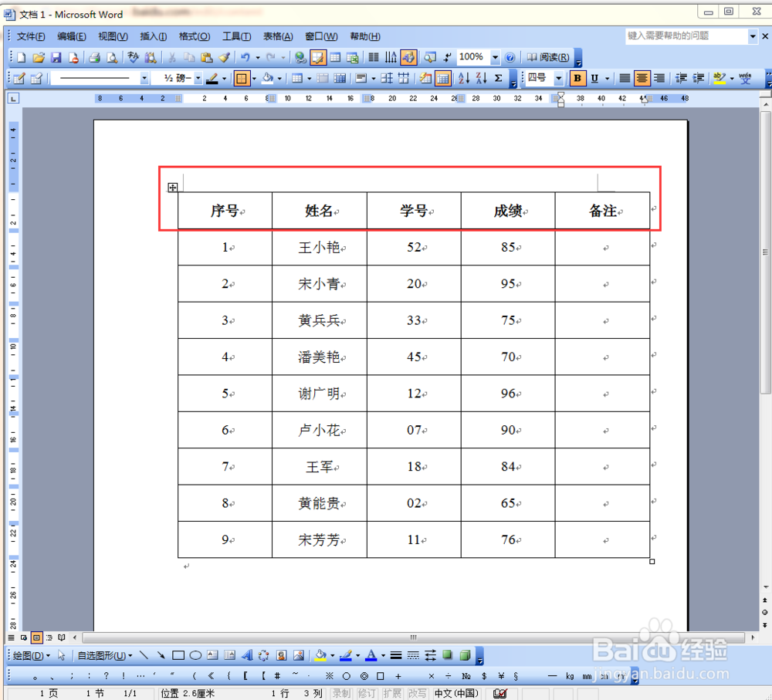Toggle bold formatting off
Viewport: 772px width, 700px height.
click(577, 77)
